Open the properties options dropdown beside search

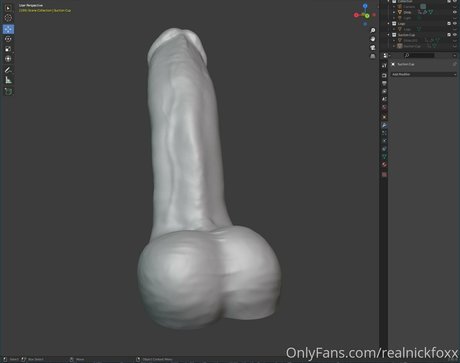pyautogui.click(x=454, y=55)
